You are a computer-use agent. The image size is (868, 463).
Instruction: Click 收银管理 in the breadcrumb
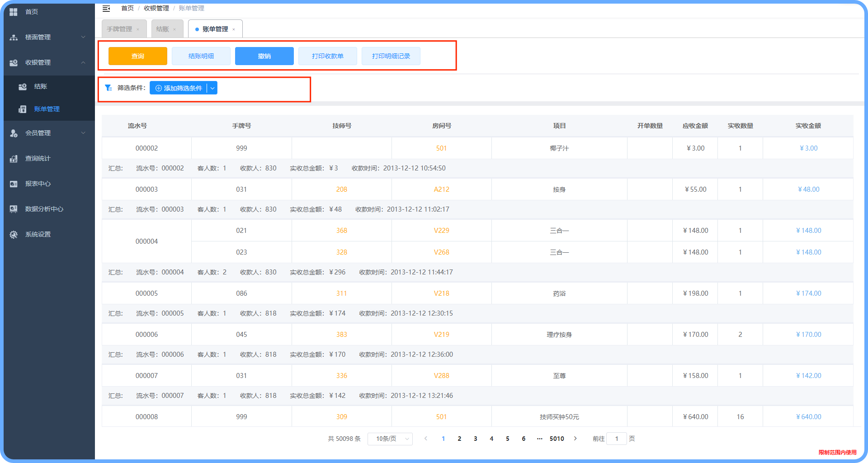(x=156, y=8)
